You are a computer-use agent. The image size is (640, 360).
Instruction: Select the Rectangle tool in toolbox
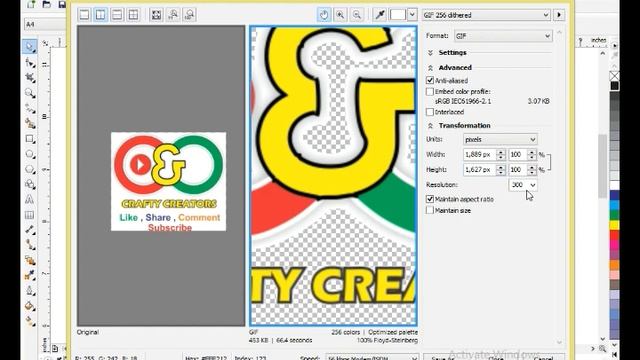pyautogui.click(x=30, y=139)
